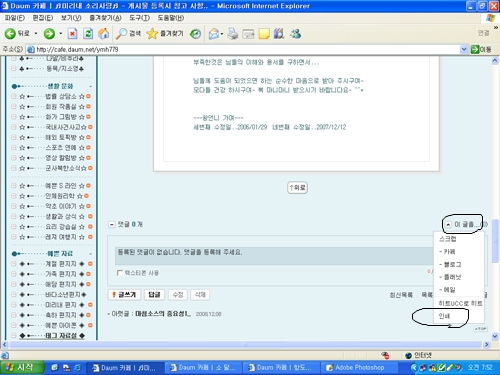The height and width of the screenshot is (375, 500).
Task: Click the pop-up blocker status bar icon
Action: pos(385,355)
